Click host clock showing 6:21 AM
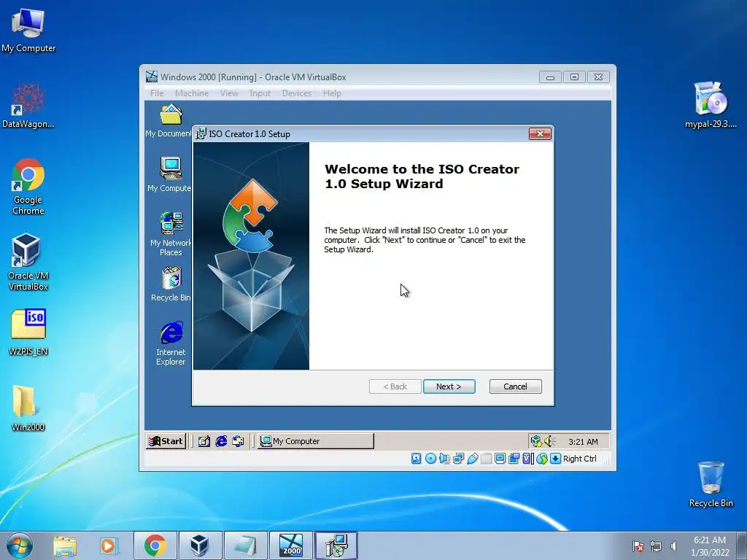Screen dimensions: 747x560 [710, 546]
